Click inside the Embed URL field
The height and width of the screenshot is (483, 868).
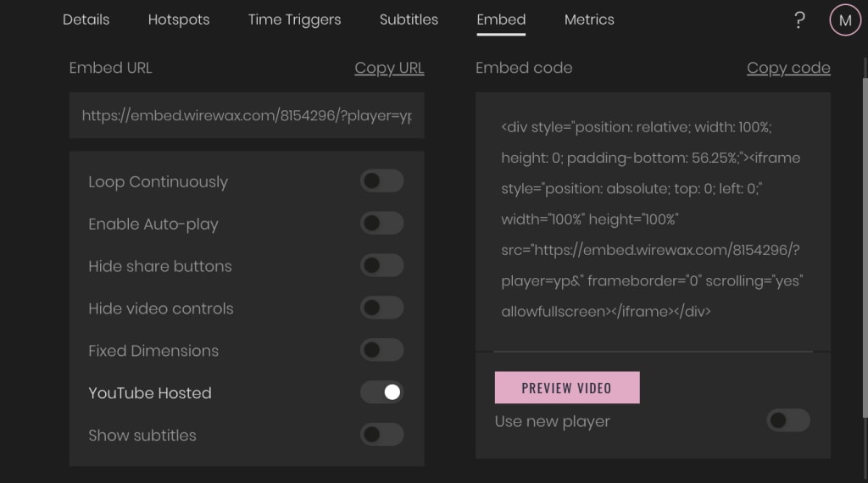click(x=247, y=115)
